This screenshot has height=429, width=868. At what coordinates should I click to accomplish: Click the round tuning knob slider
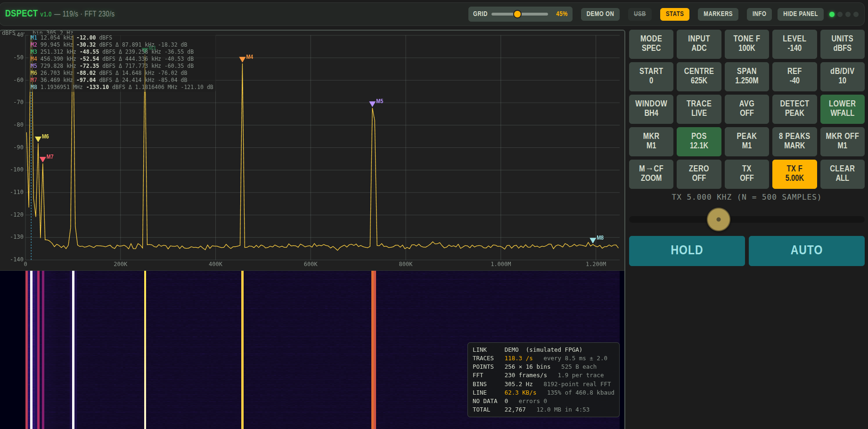(x=718, y=219)
